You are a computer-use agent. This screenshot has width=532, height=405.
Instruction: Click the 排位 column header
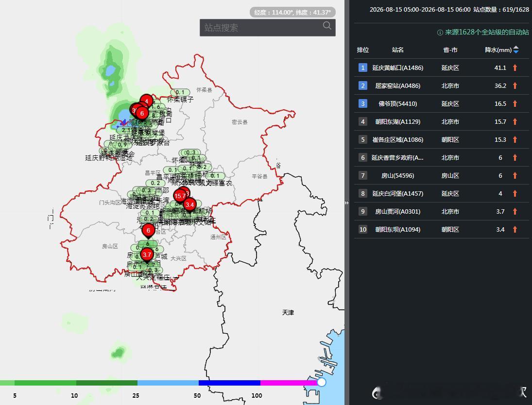pyautogui.click(x=363, y=50)
